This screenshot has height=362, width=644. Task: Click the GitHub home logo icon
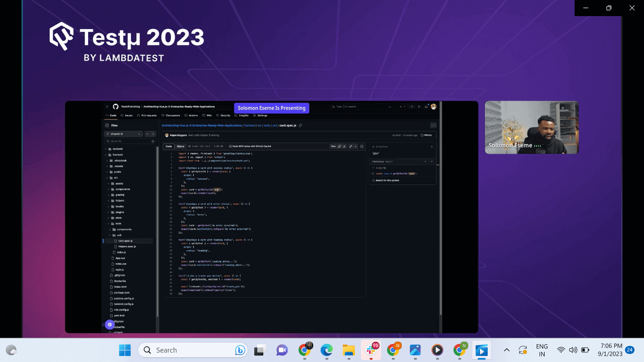(116, 107)
